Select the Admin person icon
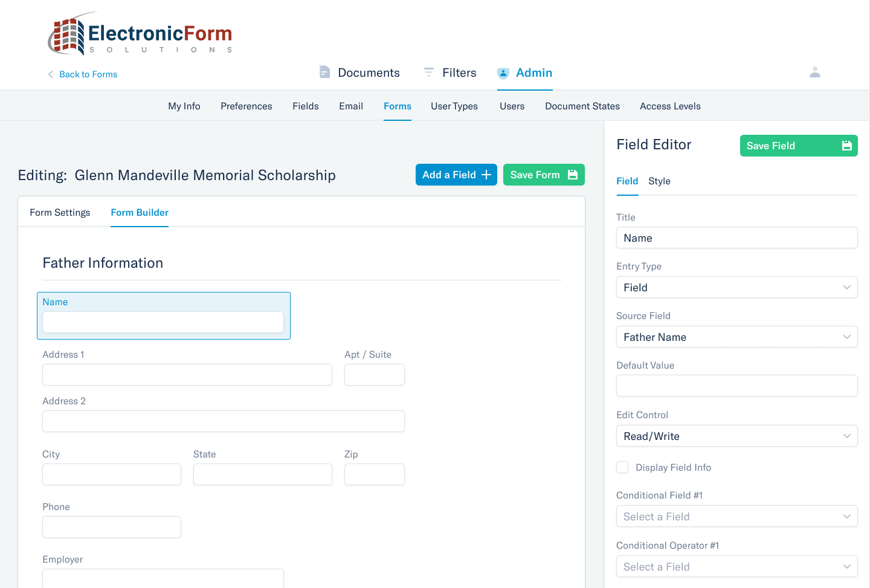The width and height of the screenshot is (870, 588). point(503,73)
